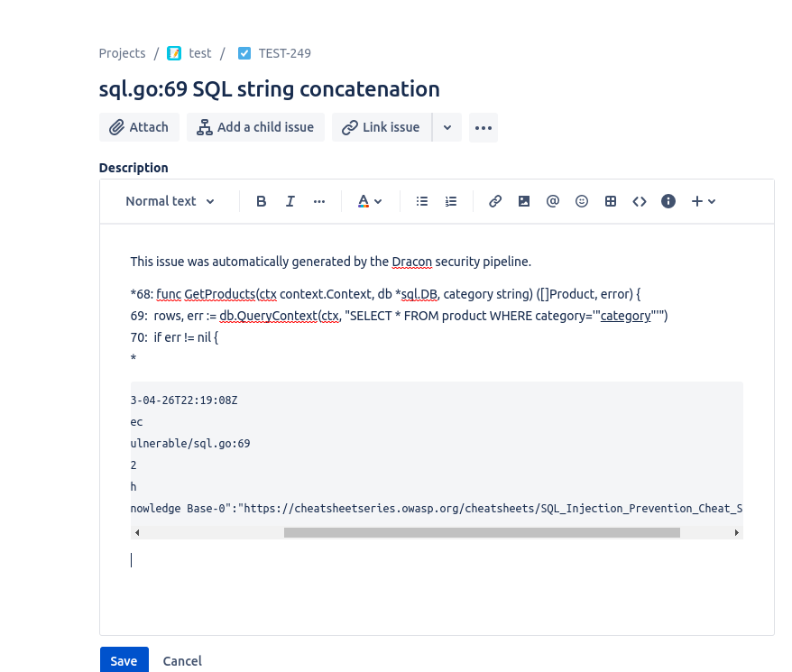Add a hyperlink to description

495,201
